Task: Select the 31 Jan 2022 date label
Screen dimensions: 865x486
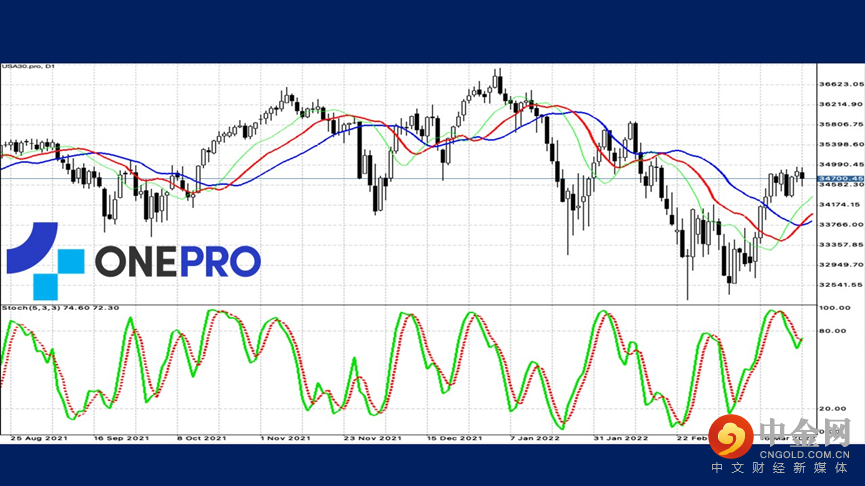Action: (621, 438)
